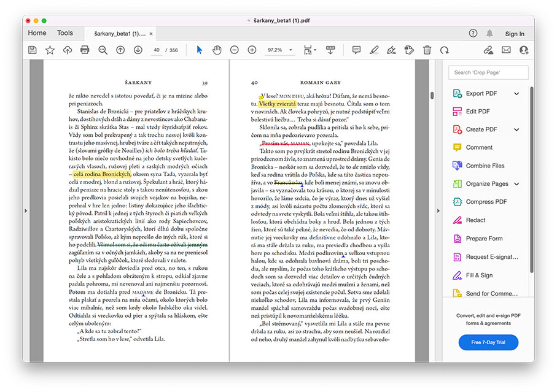Switch to the Home tab
The height and width of the screenshot is (392, 557).
click(x=37, y=33)
